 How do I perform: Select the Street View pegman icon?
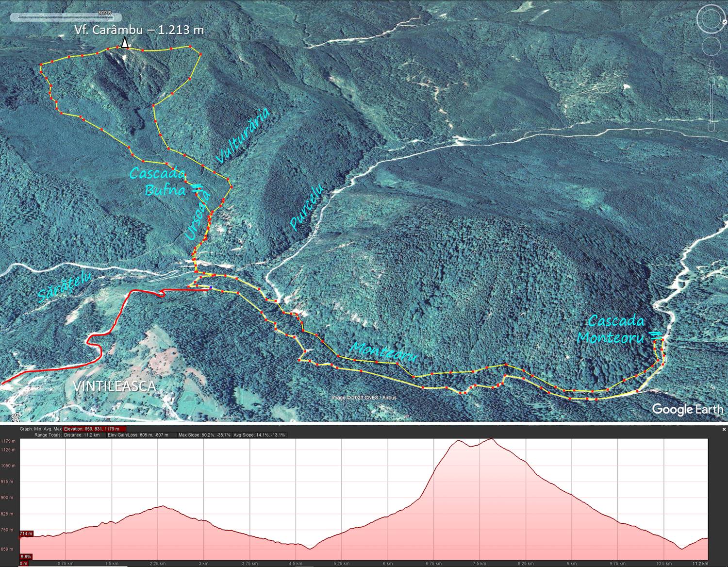712,67
